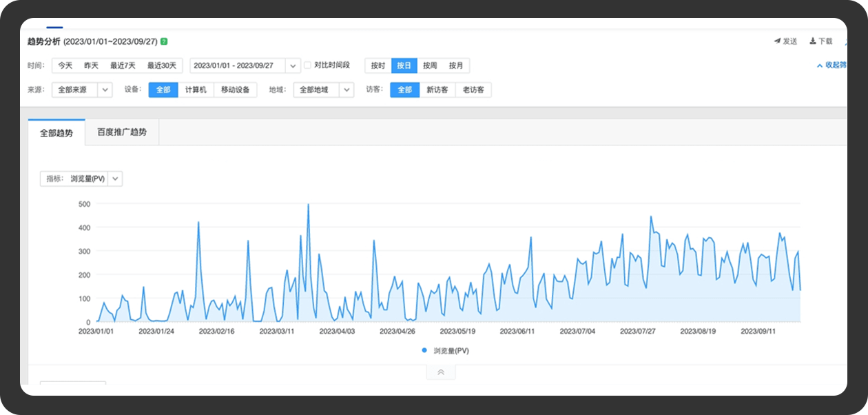This screenshot has width=868, height=415.
Task: Open the 指标 浏览量(PV) metric dropdown
Action: tap(116, 179)
